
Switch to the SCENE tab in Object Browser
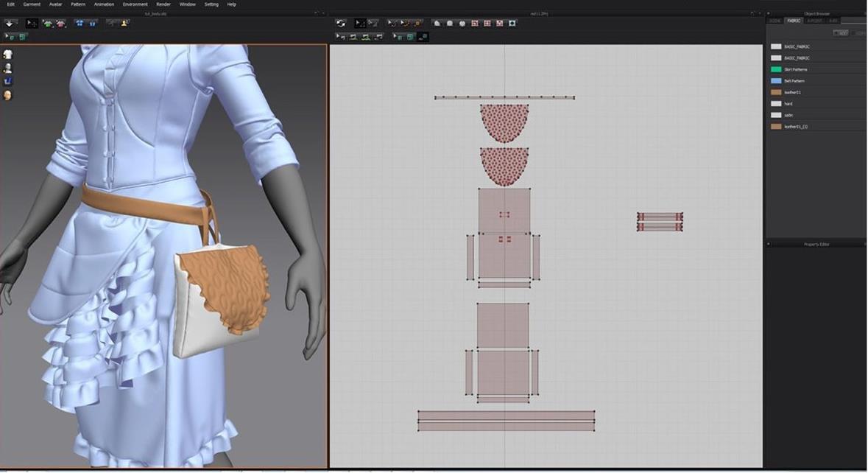pyautogui.click(x=775, y=21)
